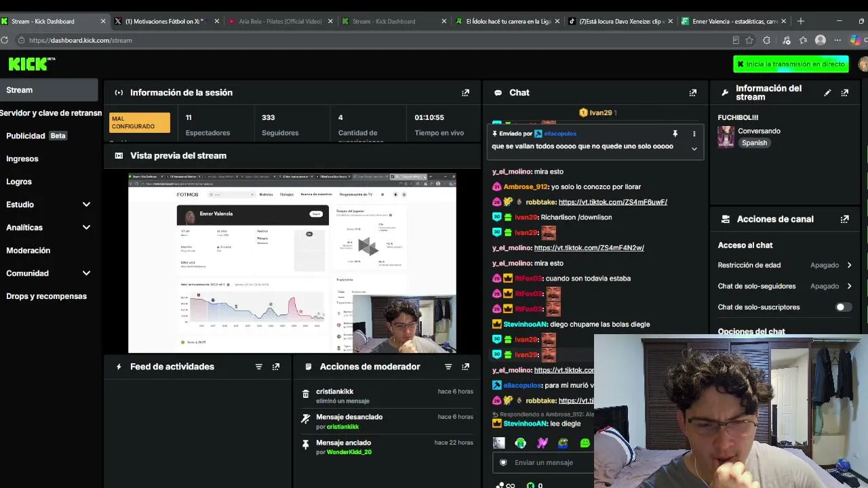Click the green smiley emote below chat

(585, 443)
